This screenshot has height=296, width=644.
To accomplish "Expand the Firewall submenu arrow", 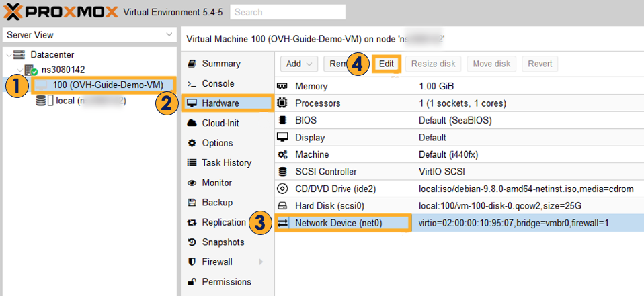I will (261, 262).
